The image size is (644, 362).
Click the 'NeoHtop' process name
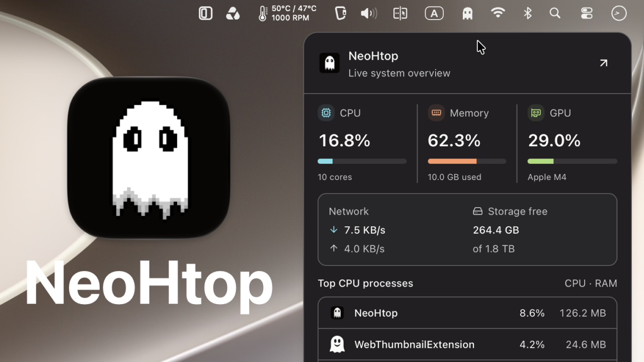pos(376,313)
